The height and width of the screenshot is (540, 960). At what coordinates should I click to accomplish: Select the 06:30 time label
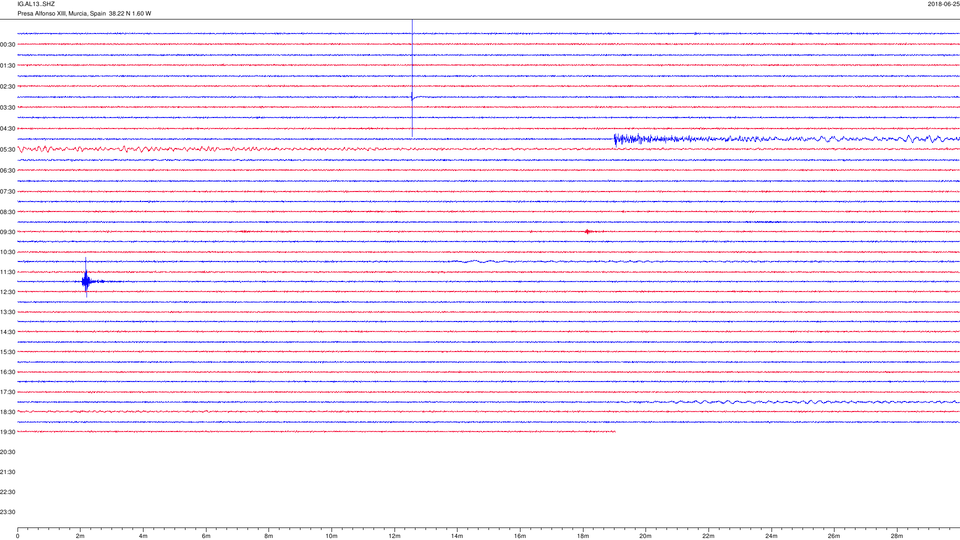pos(7,171)
